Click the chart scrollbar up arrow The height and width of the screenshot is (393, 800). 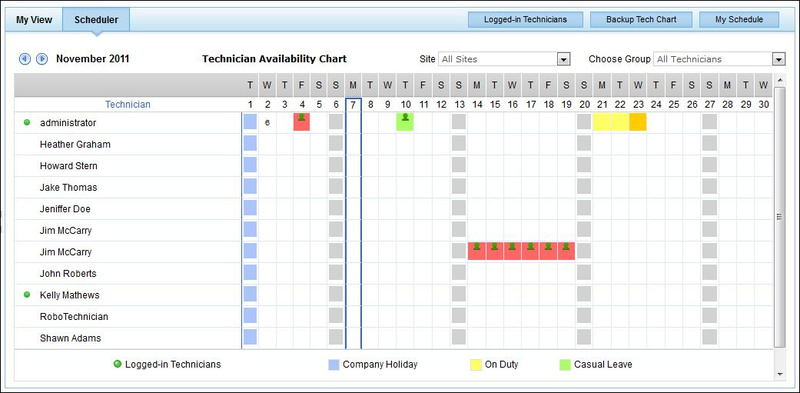779,80
